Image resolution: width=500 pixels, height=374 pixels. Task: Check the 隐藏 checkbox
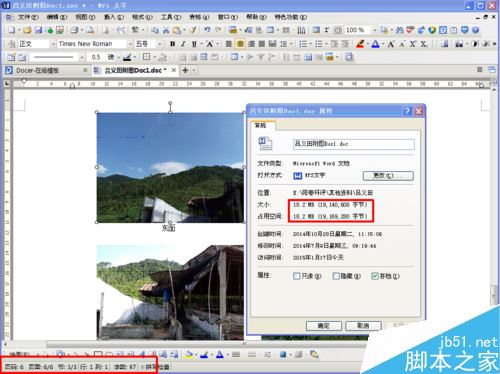[x=336, y=276]
